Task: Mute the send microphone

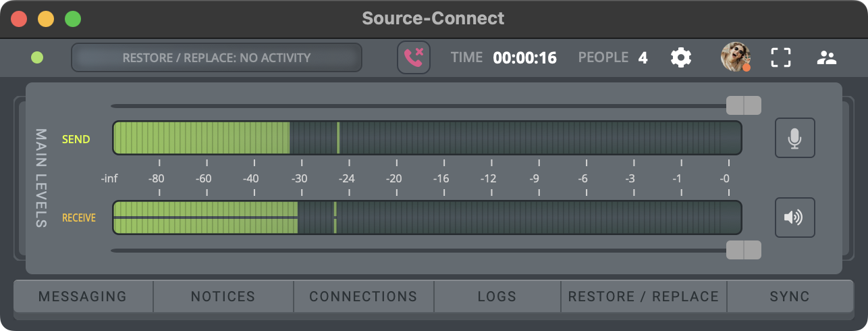Action: 794,138
